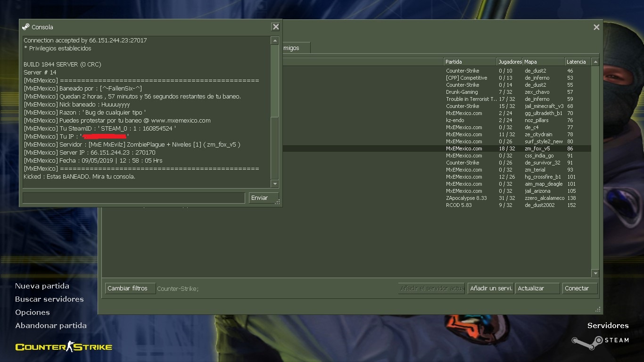Click the Actualizar button
This screenshot has width=644, height=362.
click(x=537, y=288)
